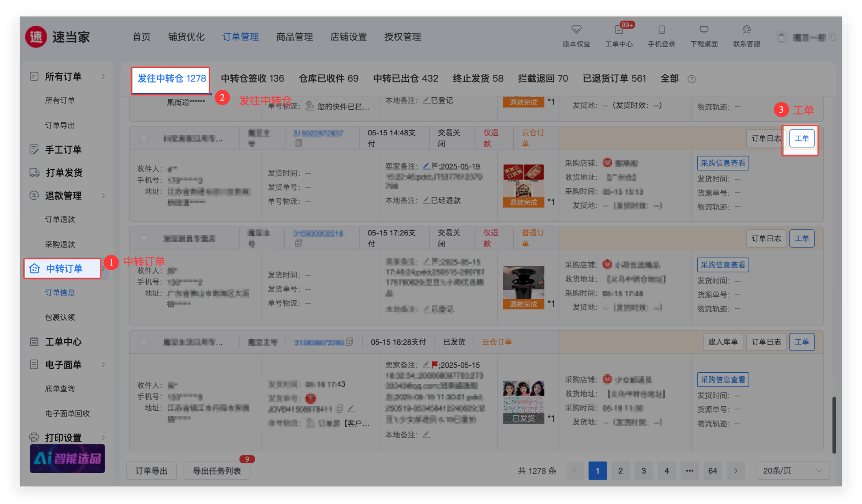Click the 建入库单 button
This screenshot has height=504, width=862.
pyautogui.click(x=723, y=342)
